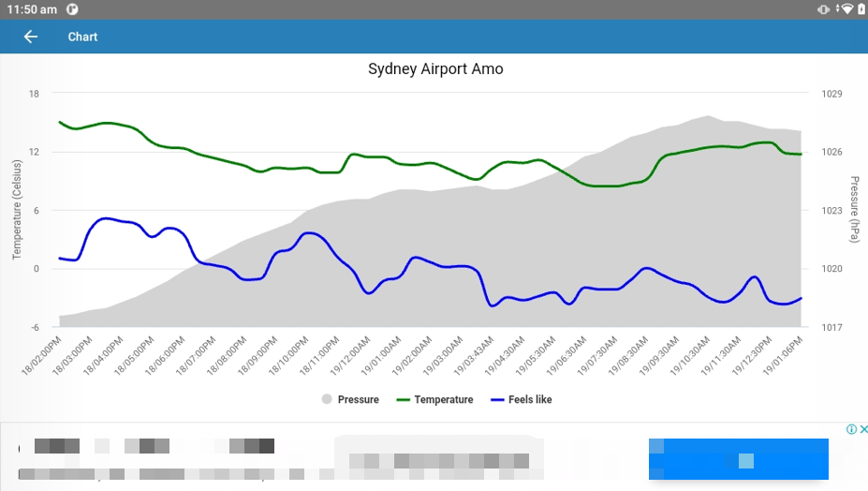Tap the Wi-Fi status bar icon
868x491 pixels.
coord(846,9)
